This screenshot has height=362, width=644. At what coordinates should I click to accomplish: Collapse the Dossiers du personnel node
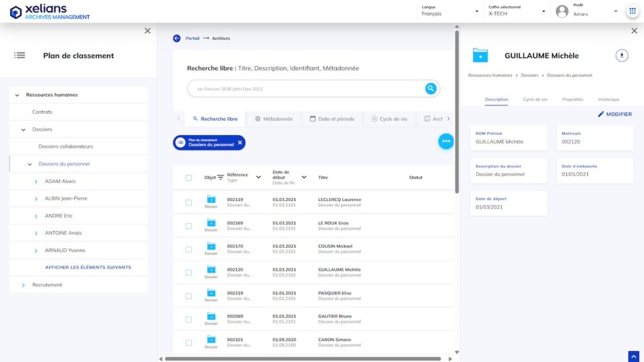30,164
